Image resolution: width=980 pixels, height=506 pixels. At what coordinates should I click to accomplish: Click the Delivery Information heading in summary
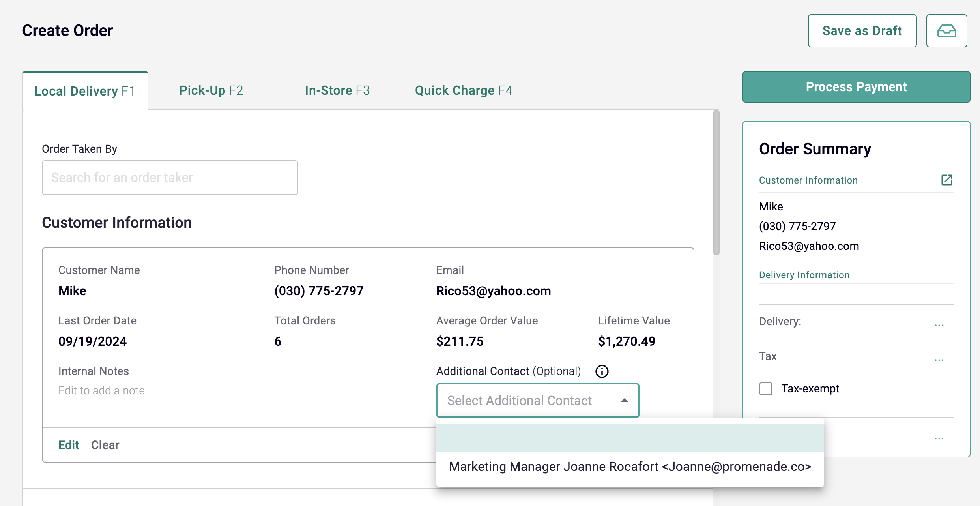click(x=804, y=275)
